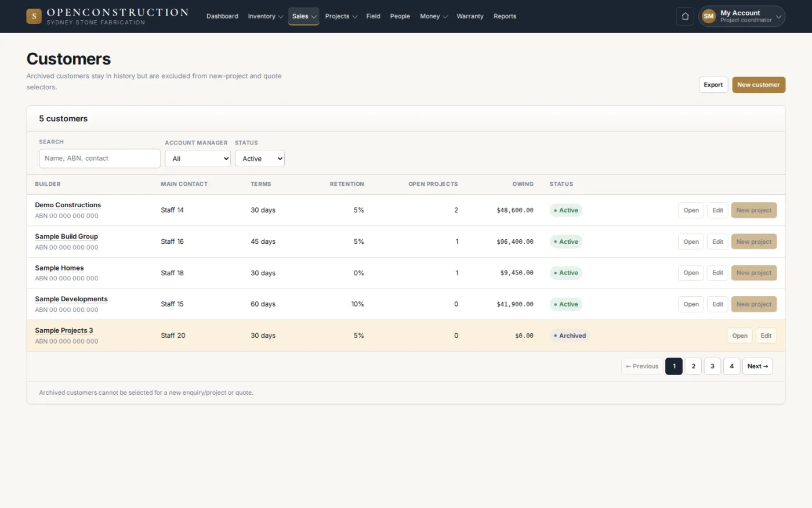Click Open for Sample Developments row
The image size is (812, 508).
(x=691, y=304)
